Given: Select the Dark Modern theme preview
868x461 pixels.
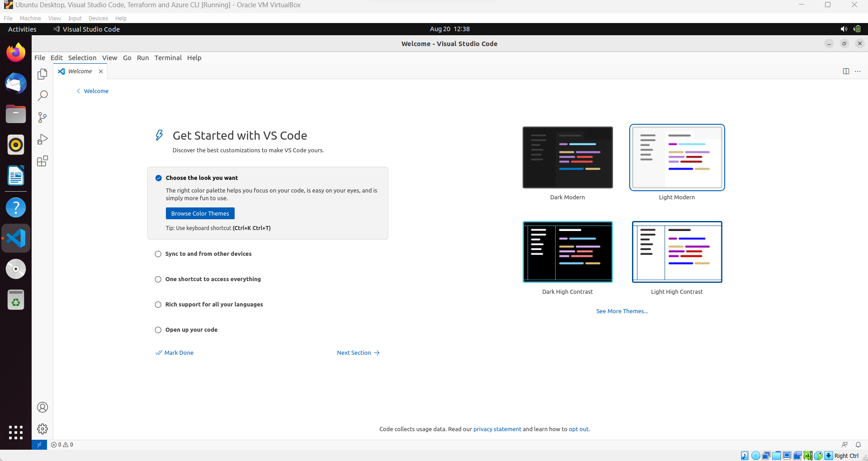Looking at the screenshot, I should pos(567,157).
